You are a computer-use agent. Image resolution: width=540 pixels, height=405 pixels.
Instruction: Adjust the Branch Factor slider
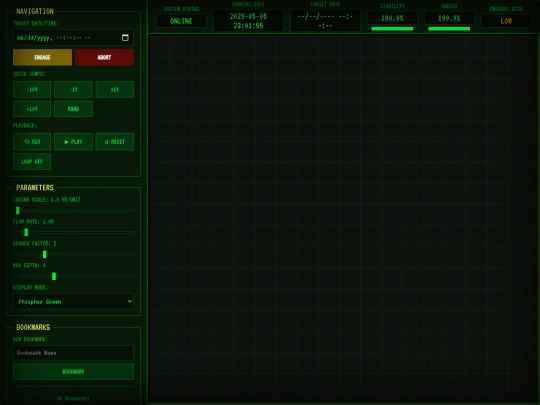73,255
